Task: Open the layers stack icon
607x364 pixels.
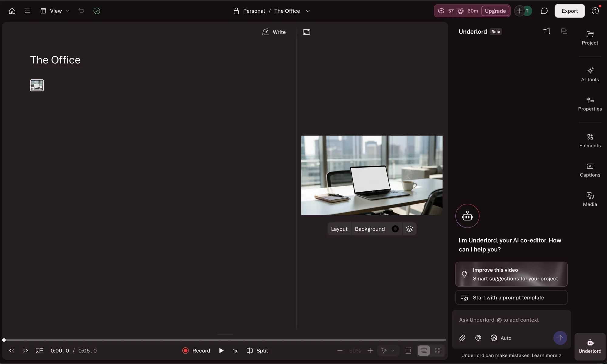Action: tap(409, 229)
